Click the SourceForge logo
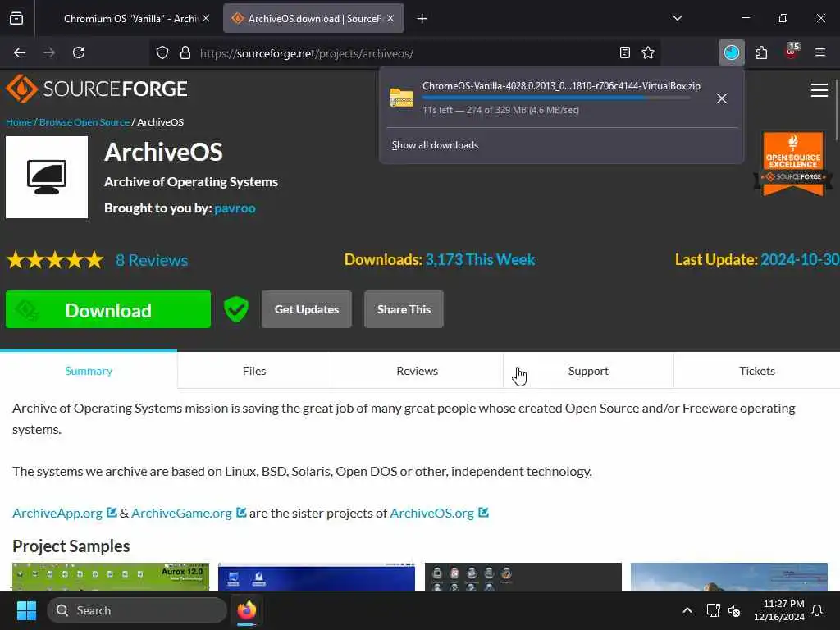 [97, 89]
